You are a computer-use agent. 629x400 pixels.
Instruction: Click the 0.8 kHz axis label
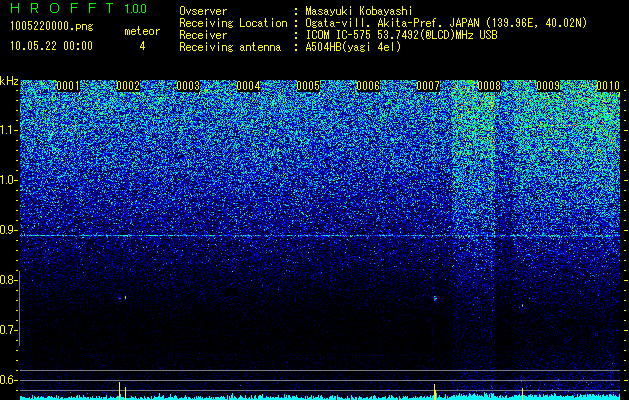pyautogui.click(x=9, y=280)
